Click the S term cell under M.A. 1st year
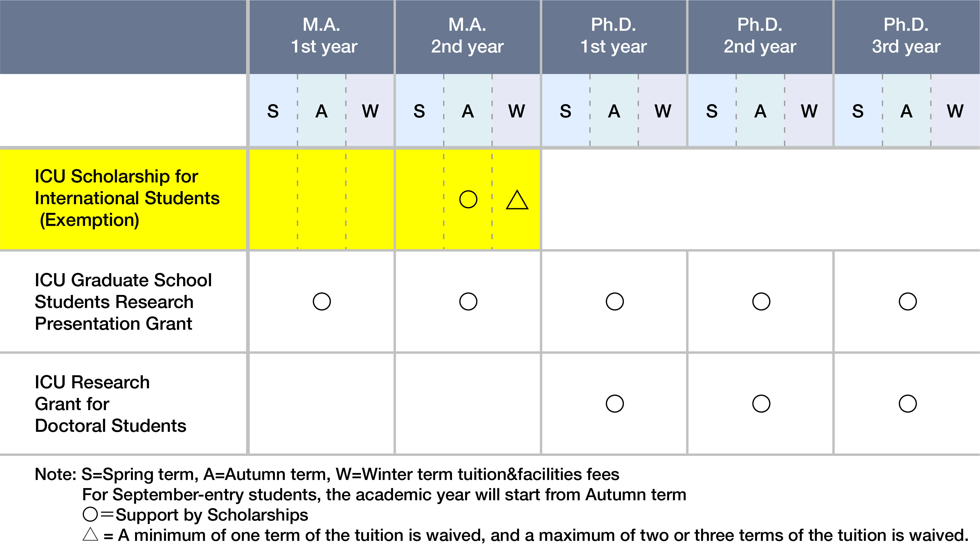The width and height of the screenshot is (980, 560). [273, 110]
